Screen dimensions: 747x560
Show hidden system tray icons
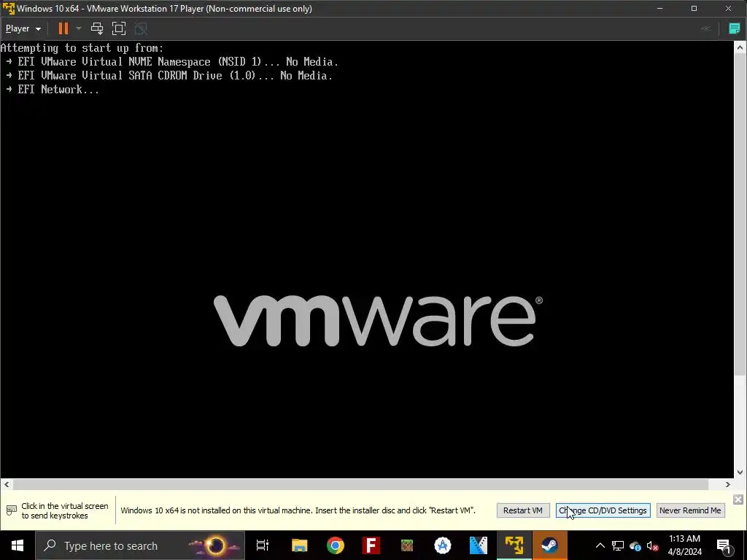pos(600,545)
